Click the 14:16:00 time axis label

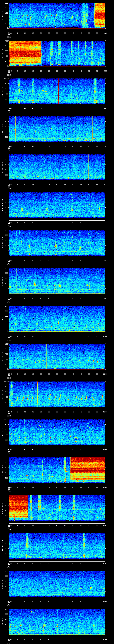9,601
